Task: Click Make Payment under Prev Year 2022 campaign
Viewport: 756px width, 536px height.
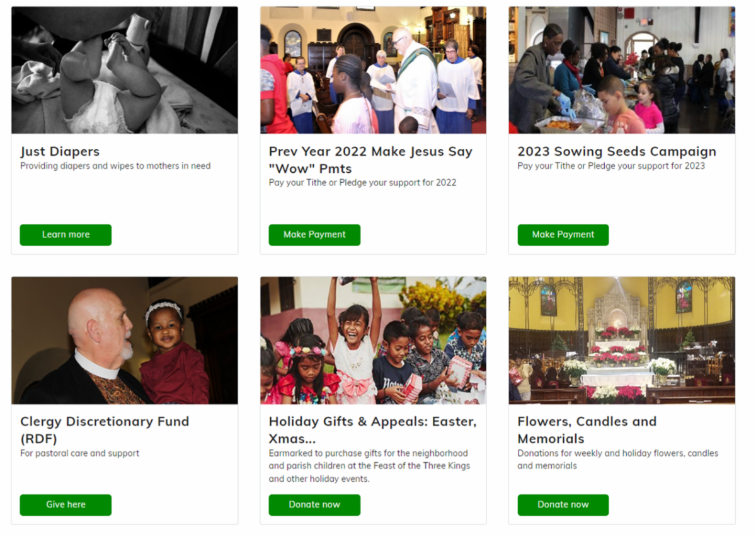Action: pyautogui.click(x=314, y=235)
